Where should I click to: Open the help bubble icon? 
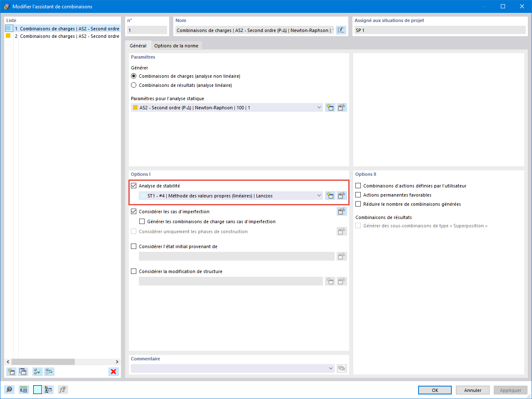tap(9, 389)
